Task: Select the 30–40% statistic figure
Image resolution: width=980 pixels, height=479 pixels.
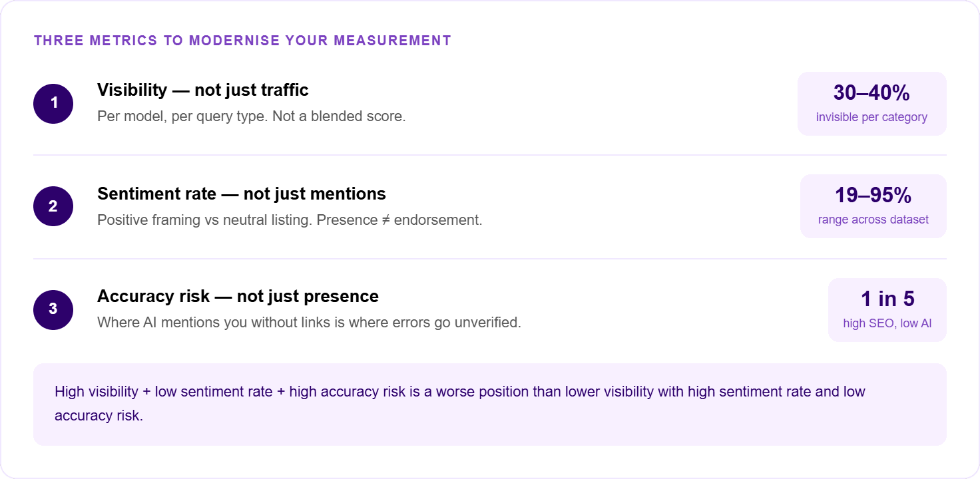Action: click(871, 92)
